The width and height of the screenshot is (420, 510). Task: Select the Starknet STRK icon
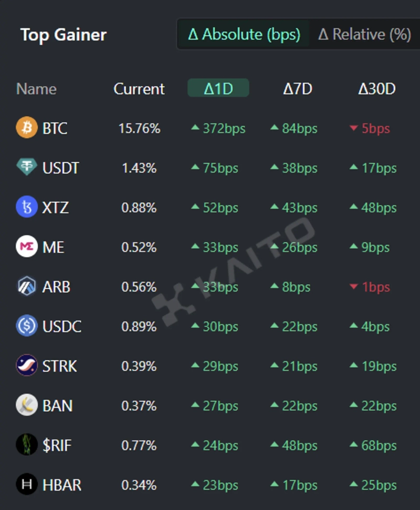[27, 366]
